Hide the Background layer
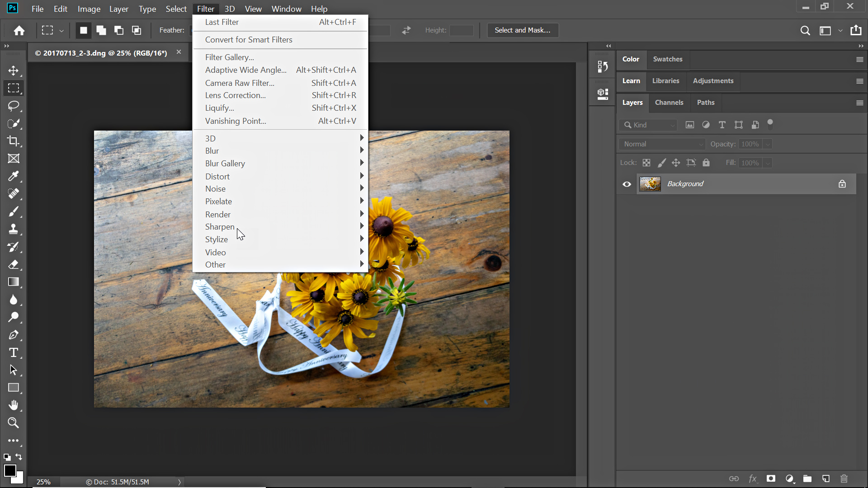This screenshot has width=868, height=488. (627, 184)
